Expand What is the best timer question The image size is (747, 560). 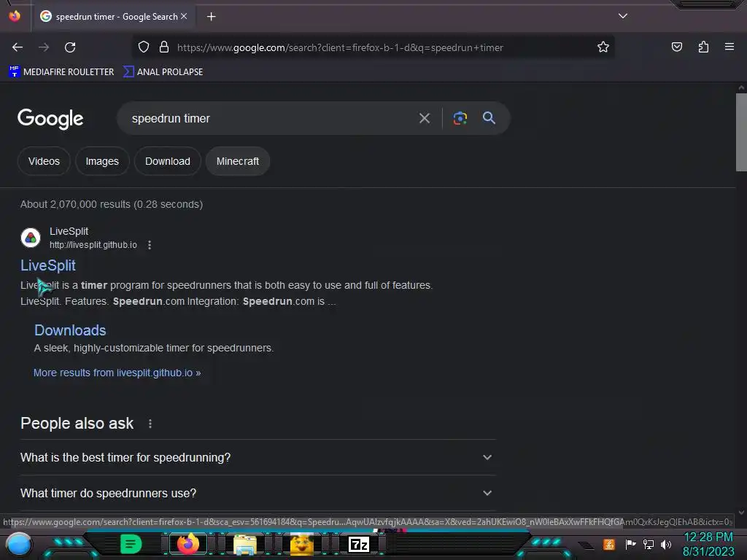258,457
